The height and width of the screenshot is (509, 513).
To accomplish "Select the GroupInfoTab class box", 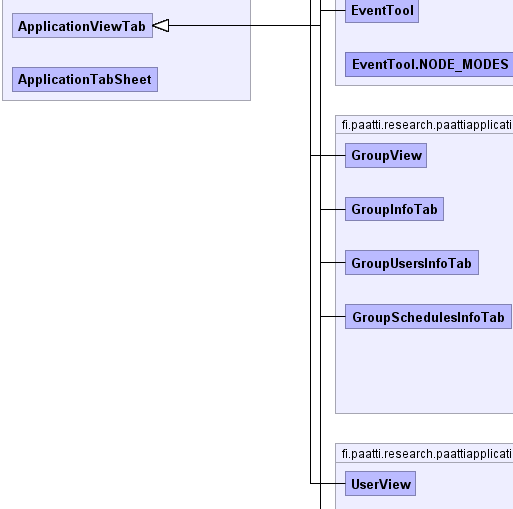I will [x=394, y=209].
